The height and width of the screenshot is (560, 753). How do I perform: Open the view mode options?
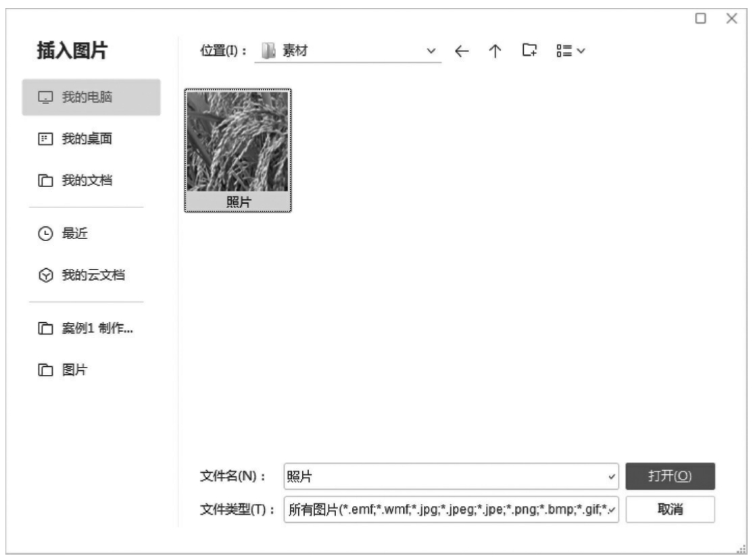coord(570,51)
